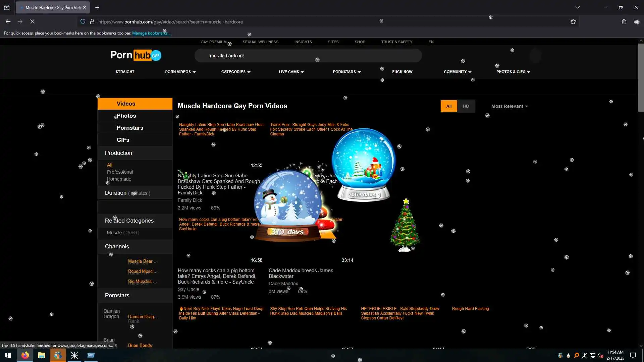Open the tracking protection shield icon
The height and width of the screenshot is (362, 644).
[x=83, y=21]
